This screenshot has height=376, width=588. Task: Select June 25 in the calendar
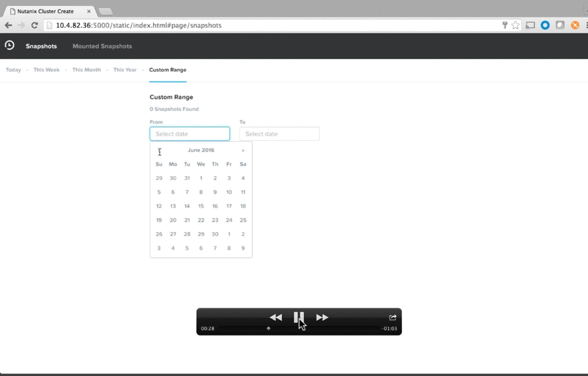pos(243,220)
